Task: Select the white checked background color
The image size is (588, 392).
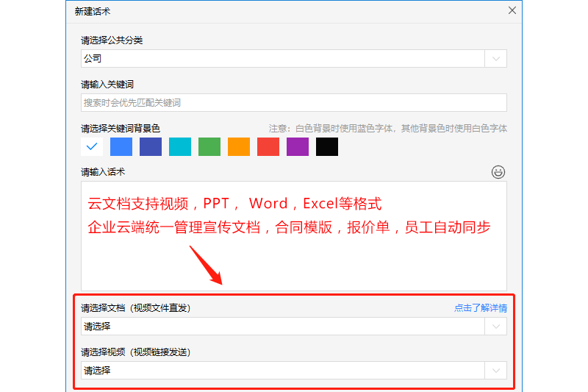Action: tap(92, 146)
